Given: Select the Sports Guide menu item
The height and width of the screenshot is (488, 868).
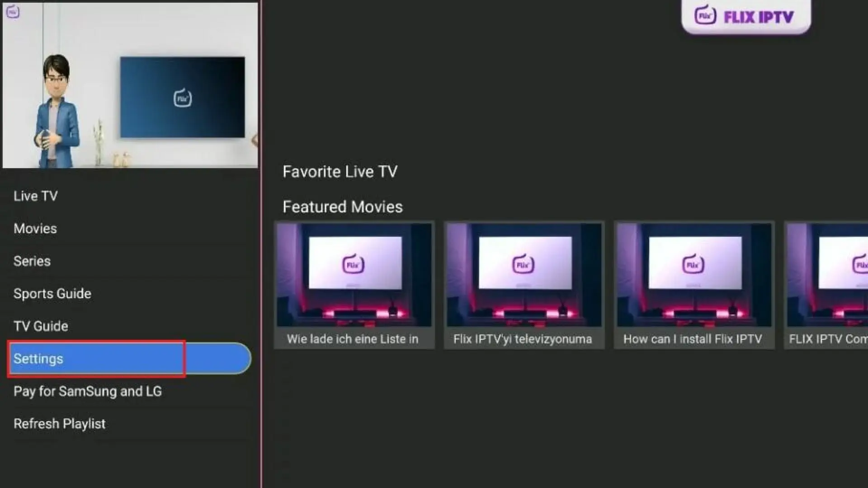Looking at the screenshot, I should pyautogui.click(x=52, y=293).
